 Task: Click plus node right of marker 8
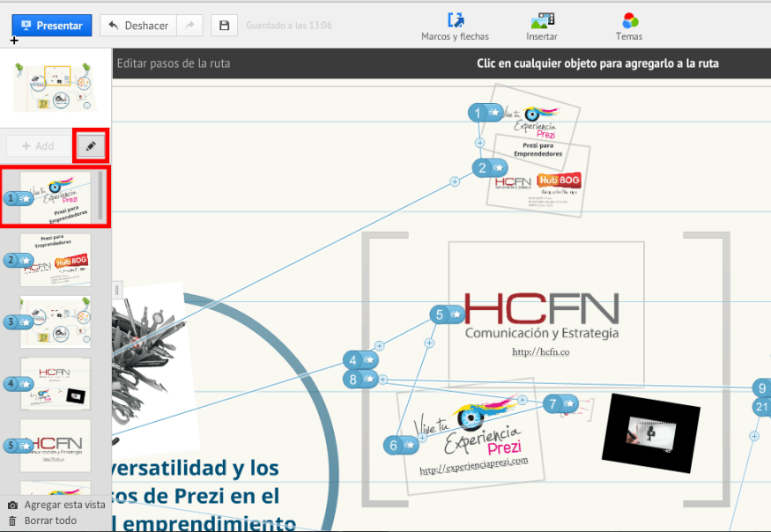tap(383, 380)
